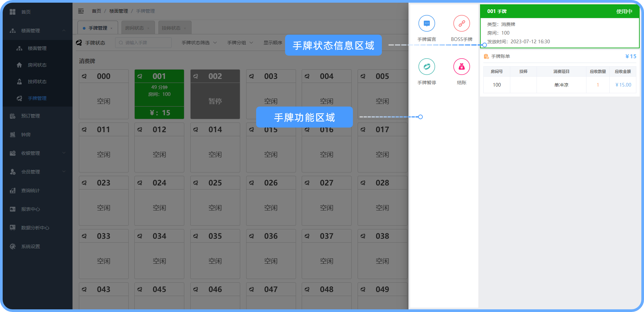Select wristband card 047
This screenshot has height=312, width=644.
271,296
